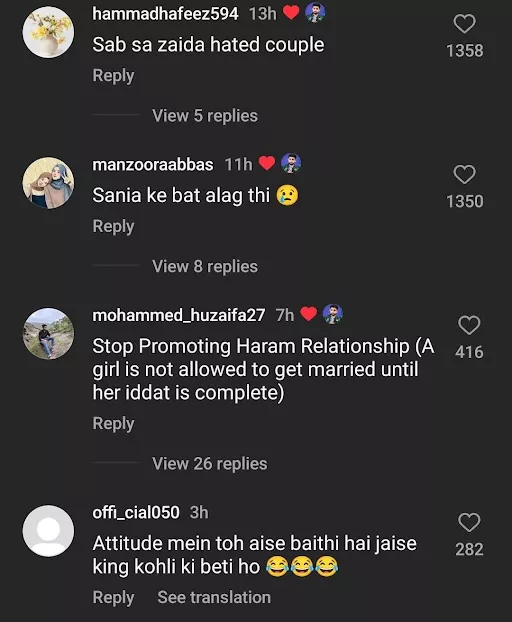Tap heart icon beside offi_cial050's comment

point(469,522)
